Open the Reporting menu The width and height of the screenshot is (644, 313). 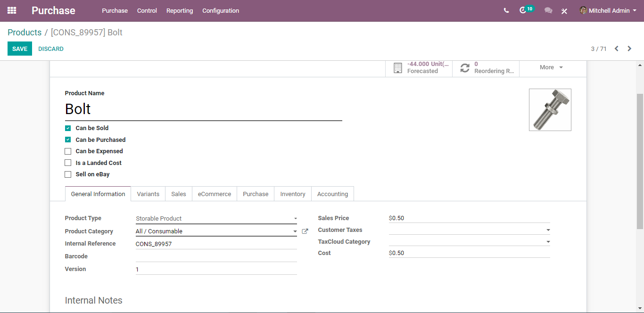pyautogui.click(x=180, y=10)
